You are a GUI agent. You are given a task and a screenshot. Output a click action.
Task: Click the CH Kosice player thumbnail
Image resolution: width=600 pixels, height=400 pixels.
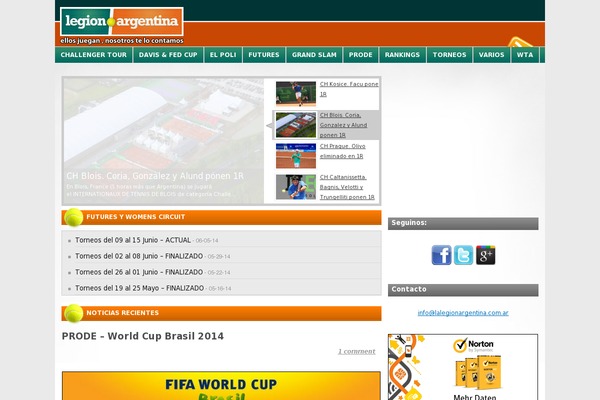click(296, 93)
